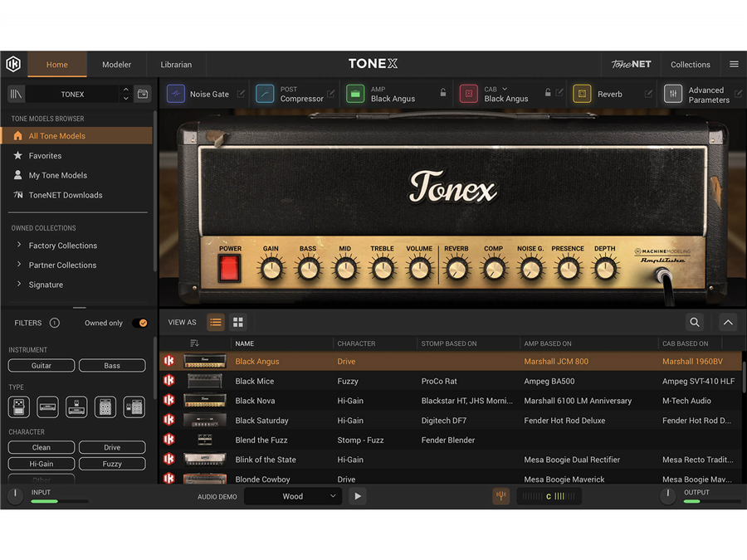747x560 pixels.
Task: Toggle the Owned only switch
Action: coord(142,323)
